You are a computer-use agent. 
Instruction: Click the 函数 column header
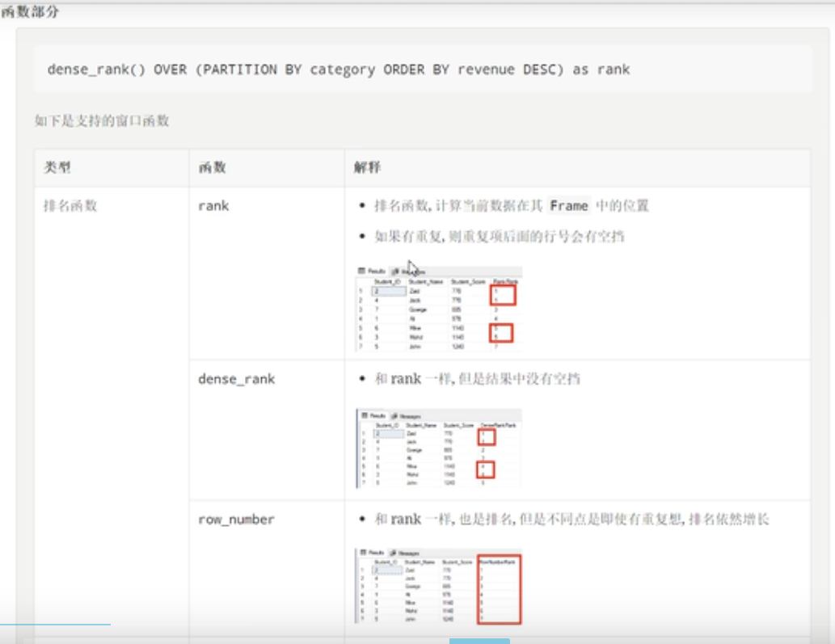tap(212, 167)
